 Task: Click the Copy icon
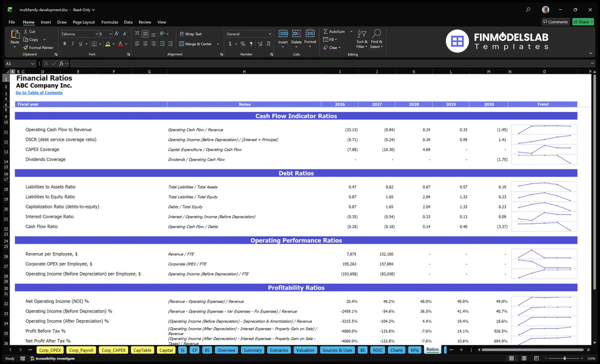(x=26, y=39)
